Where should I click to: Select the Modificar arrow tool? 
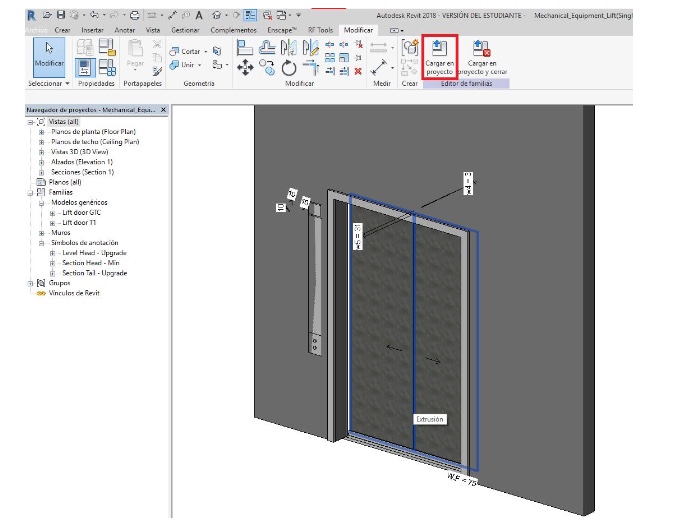(x=49, y=57)
